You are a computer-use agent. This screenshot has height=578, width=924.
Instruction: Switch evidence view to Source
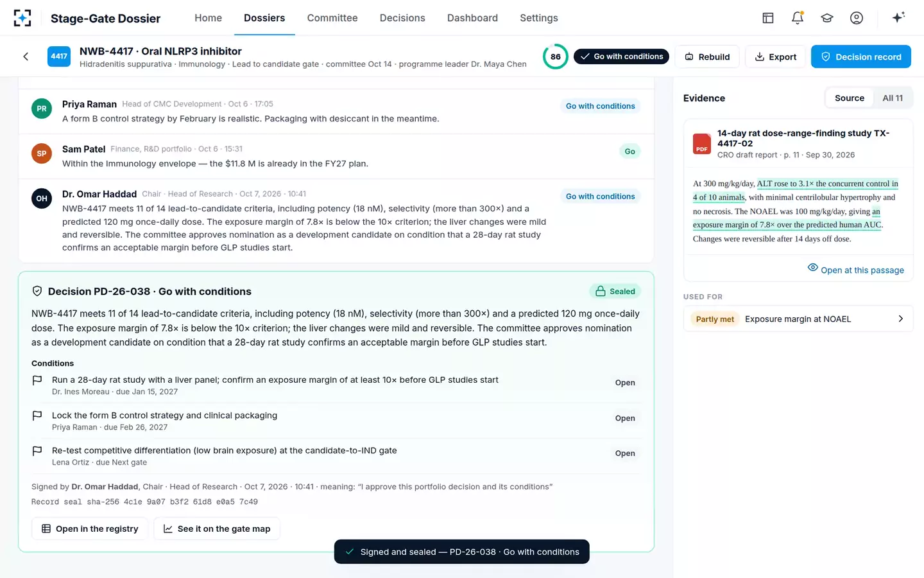coord(849,98)
